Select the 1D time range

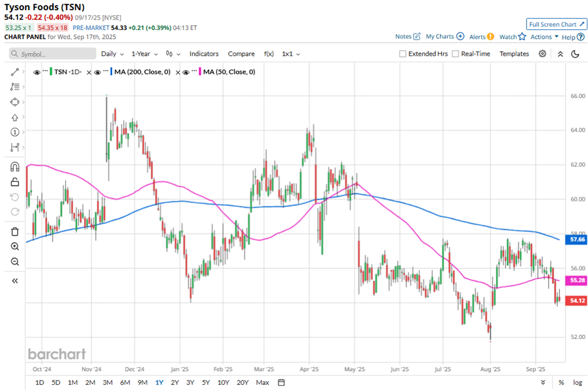pos(39,382)
